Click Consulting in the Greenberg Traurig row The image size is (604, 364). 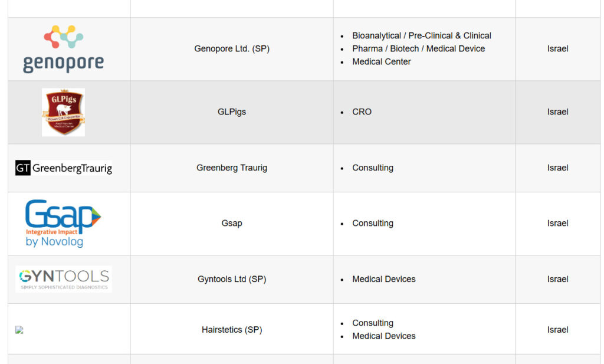(x=373, y=168)
